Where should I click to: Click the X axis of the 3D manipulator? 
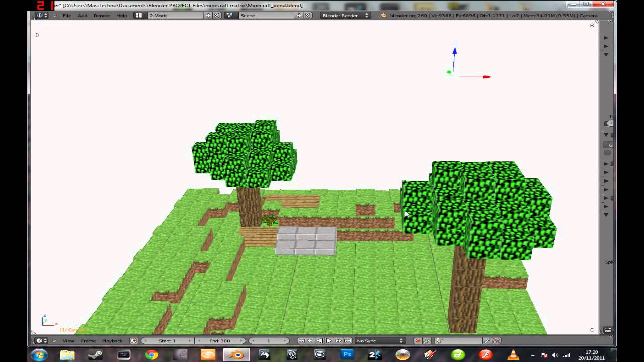tap(476, 77)
